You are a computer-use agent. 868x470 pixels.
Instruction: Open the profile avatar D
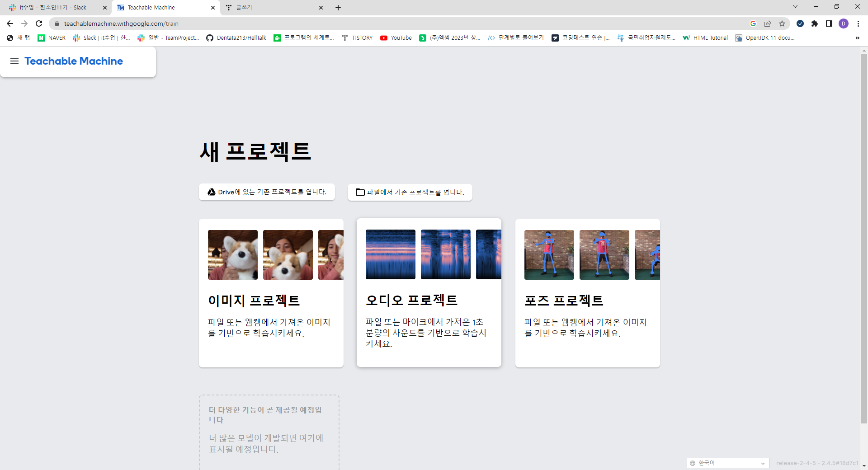[844, 23]
